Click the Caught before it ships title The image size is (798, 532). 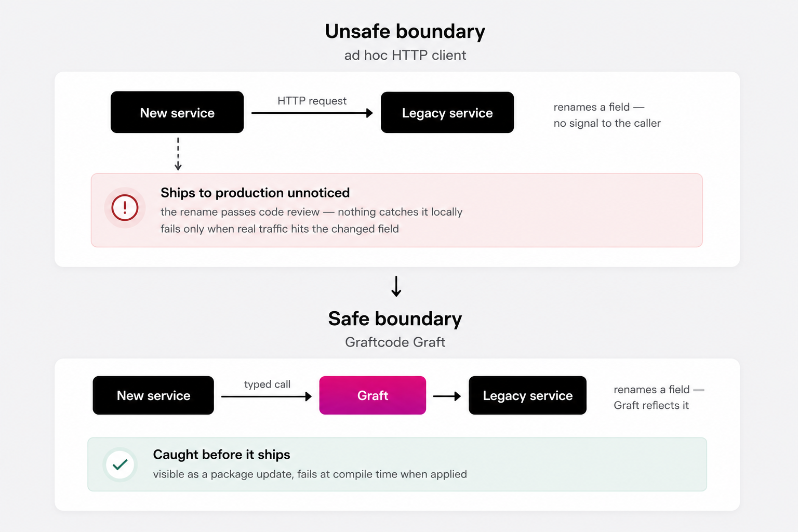(x=222, y=455)
